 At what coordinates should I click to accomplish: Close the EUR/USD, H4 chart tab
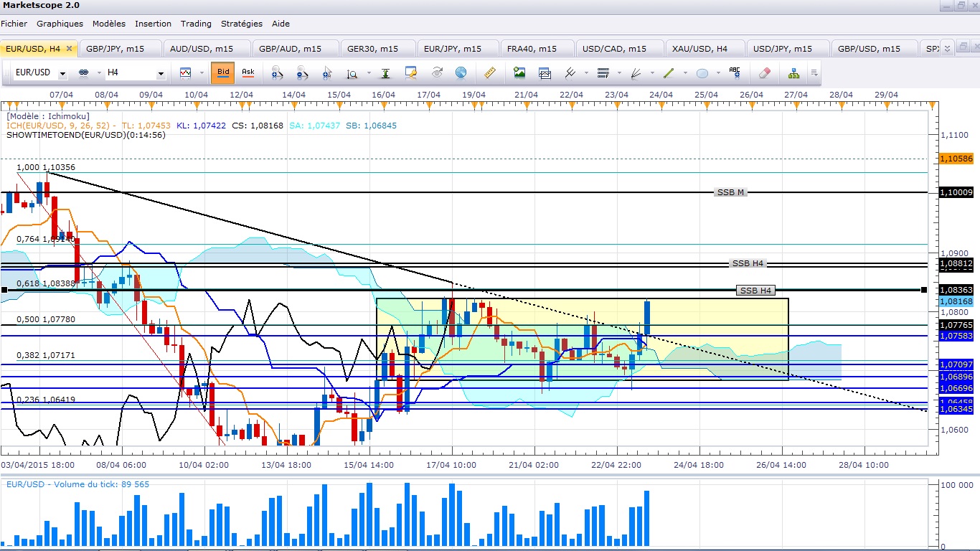pos(70,49)
